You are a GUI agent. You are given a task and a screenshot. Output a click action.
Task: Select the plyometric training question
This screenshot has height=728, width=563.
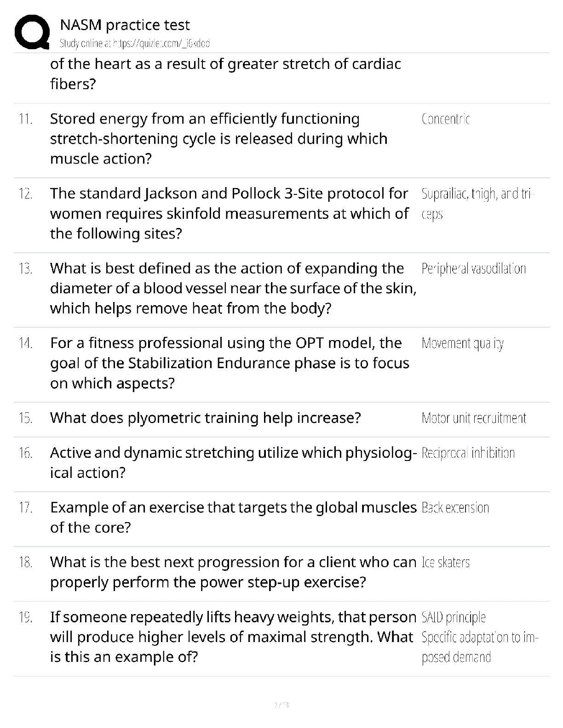coord(205,418)
